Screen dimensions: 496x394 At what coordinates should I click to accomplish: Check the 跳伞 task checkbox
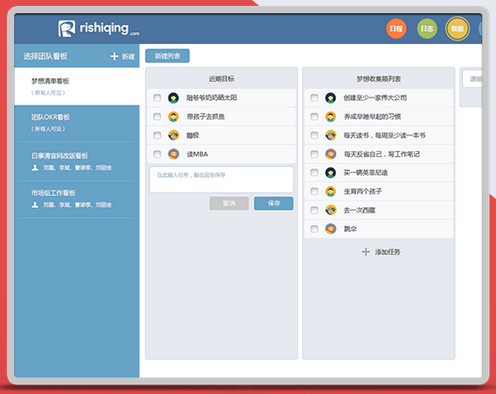[x=314, y=228]
